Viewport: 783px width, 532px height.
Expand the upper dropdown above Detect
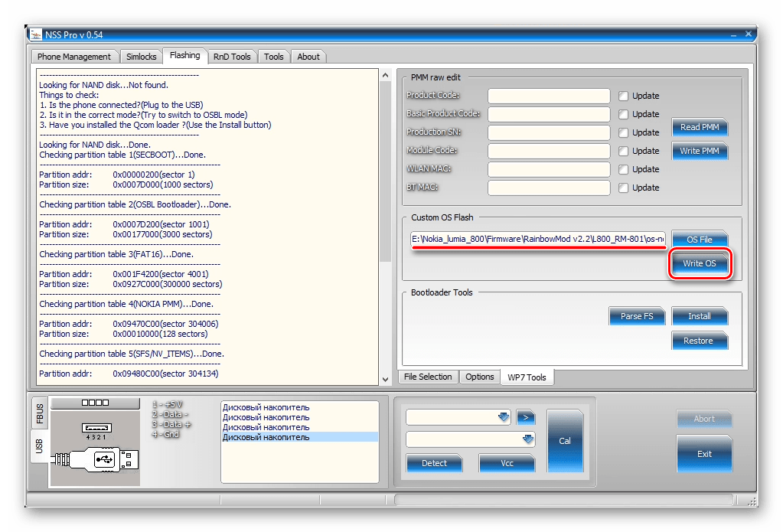coord(503,416)
